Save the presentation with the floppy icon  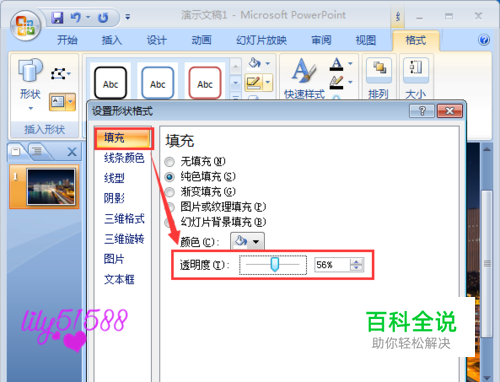pos(57,17)
